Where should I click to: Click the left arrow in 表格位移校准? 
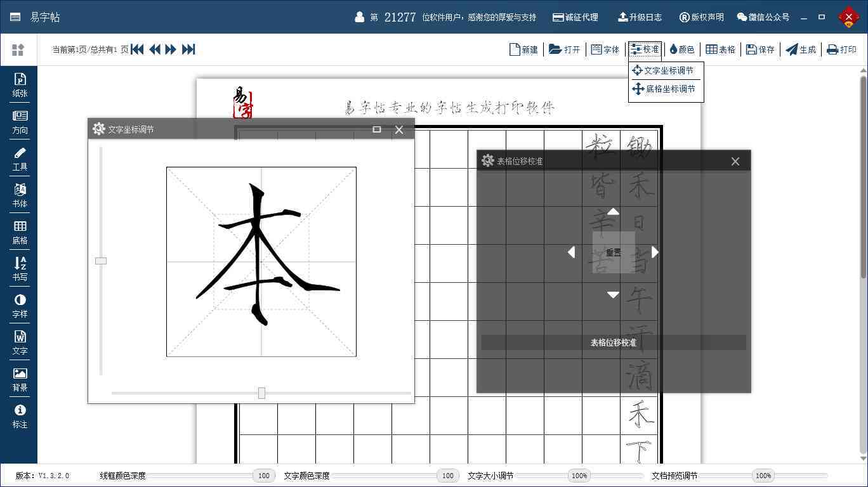tap(571, 252)
